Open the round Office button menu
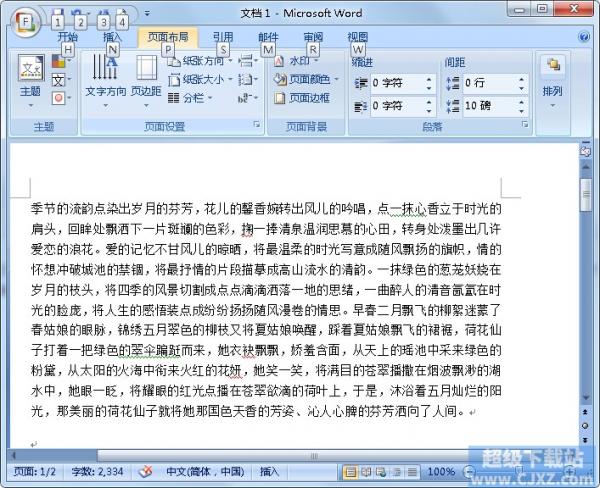 [25, 22]
